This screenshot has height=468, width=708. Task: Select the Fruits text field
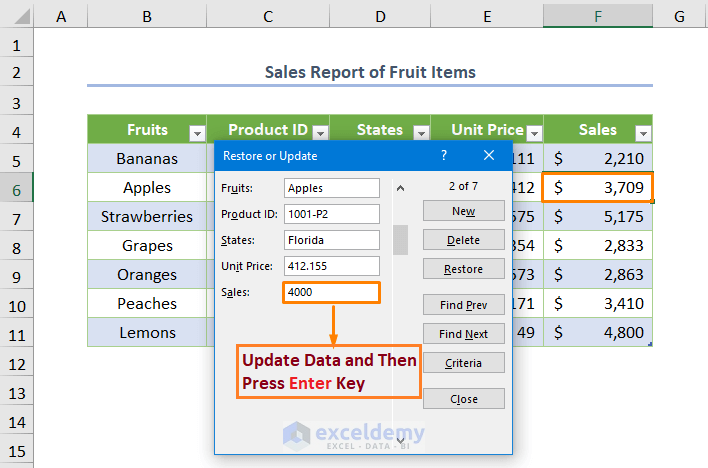tap(331, 188)
